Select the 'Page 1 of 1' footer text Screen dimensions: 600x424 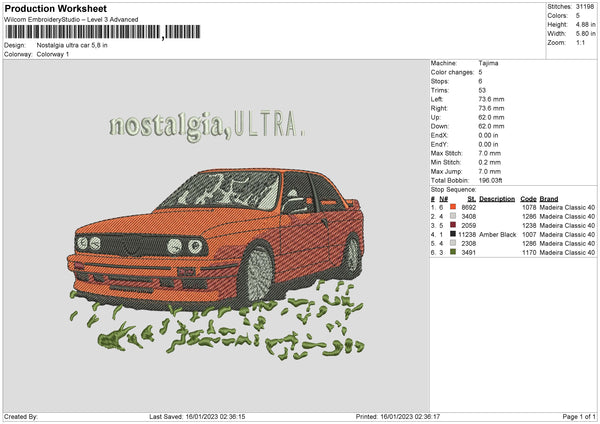579,417
